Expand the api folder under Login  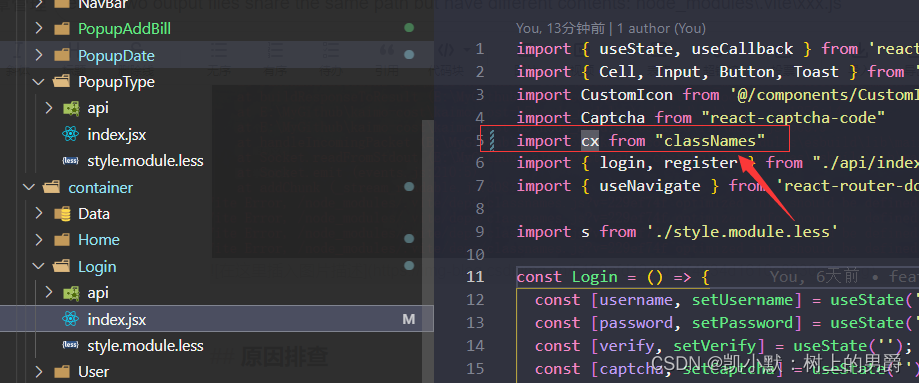48,293
